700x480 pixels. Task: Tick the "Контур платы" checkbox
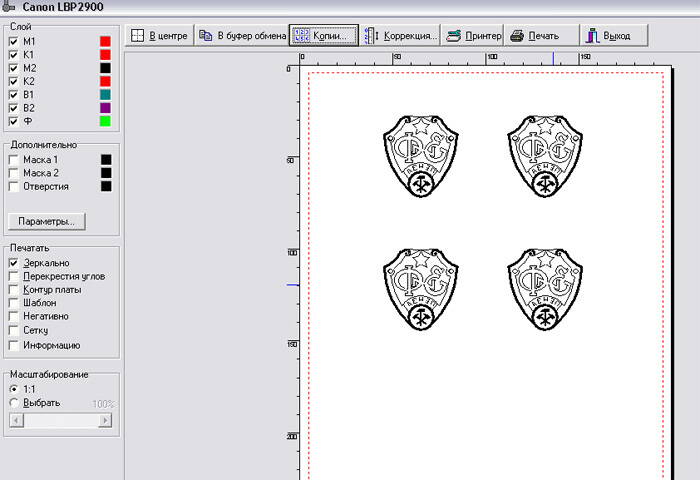tap(14, 289)
